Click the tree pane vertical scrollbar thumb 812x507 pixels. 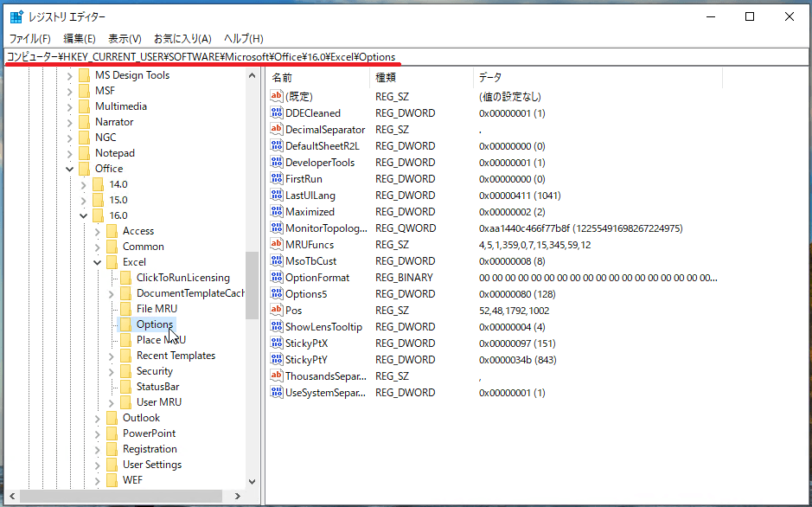coord(252,286)
